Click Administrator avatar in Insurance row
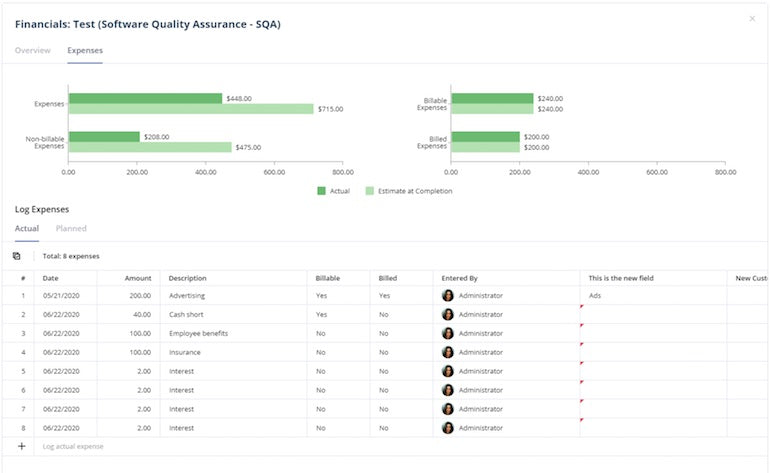This screenshot has width=770, height=473. click(x=448, y=352)
